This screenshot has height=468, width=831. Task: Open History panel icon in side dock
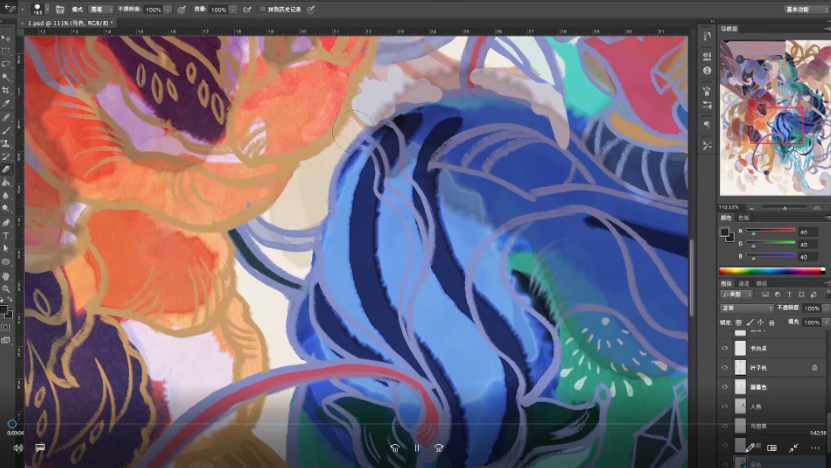click(707, 36)
